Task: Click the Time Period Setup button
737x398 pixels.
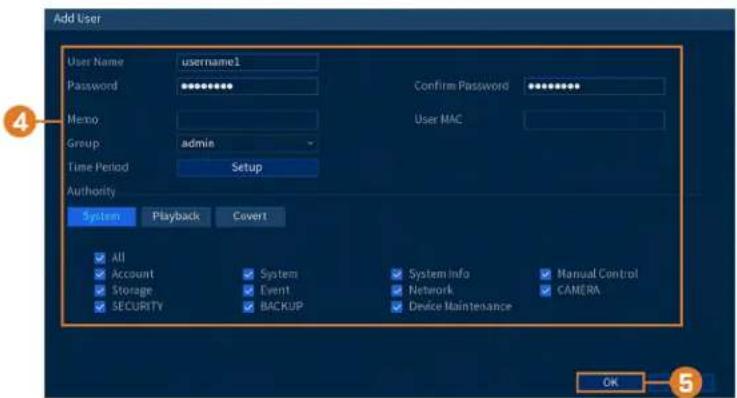Action: tap(247, 167)
